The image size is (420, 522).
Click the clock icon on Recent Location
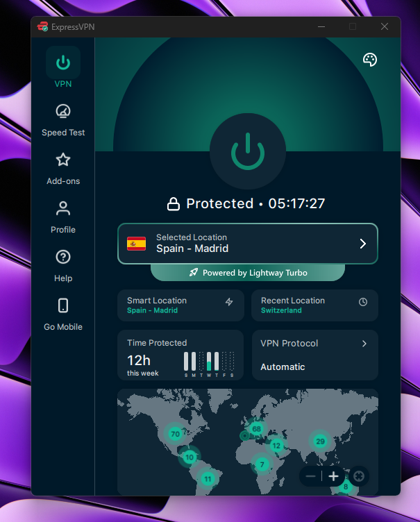coord(363,302)
